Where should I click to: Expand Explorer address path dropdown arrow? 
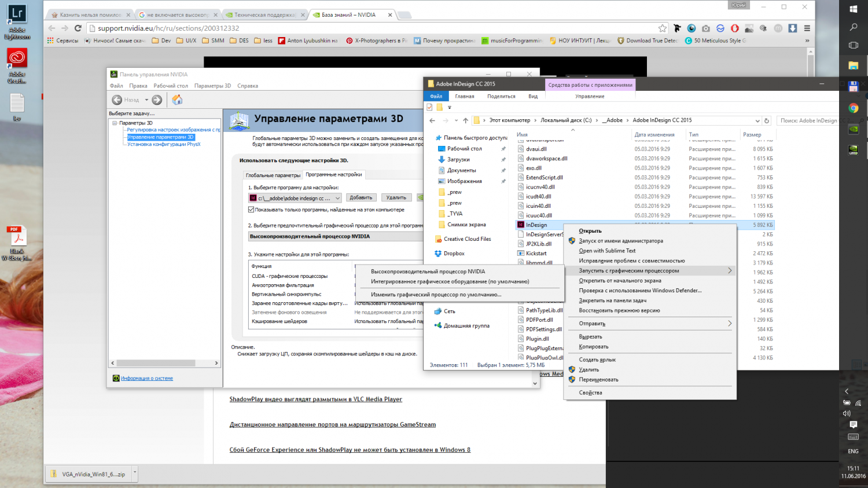(x=757, y=120)
